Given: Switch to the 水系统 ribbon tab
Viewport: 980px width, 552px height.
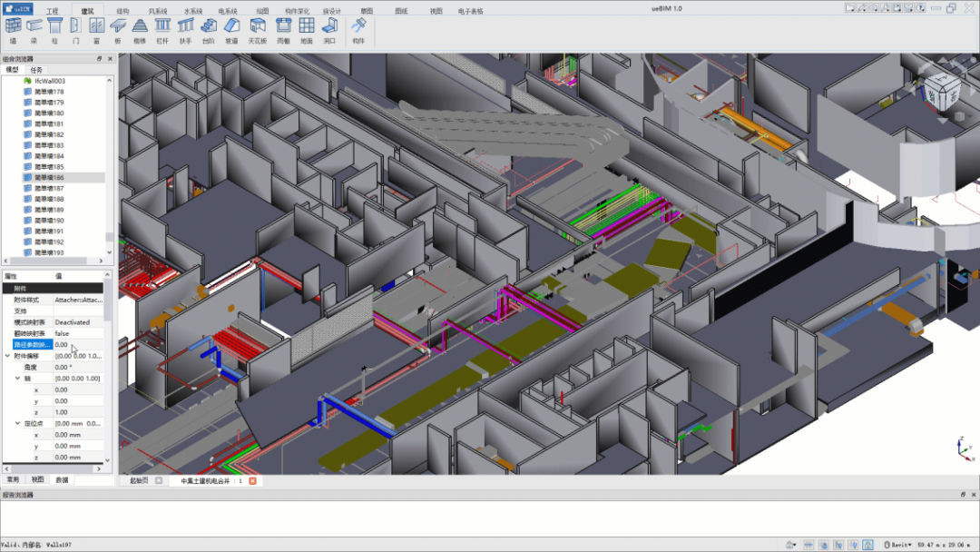Looking at the screenshot, I should click(x=192, y=11).
